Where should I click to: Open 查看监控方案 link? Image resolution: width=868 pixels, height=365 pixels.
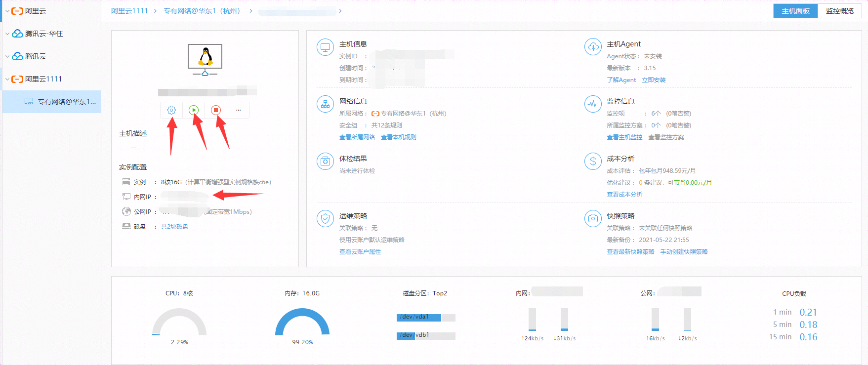666,137
